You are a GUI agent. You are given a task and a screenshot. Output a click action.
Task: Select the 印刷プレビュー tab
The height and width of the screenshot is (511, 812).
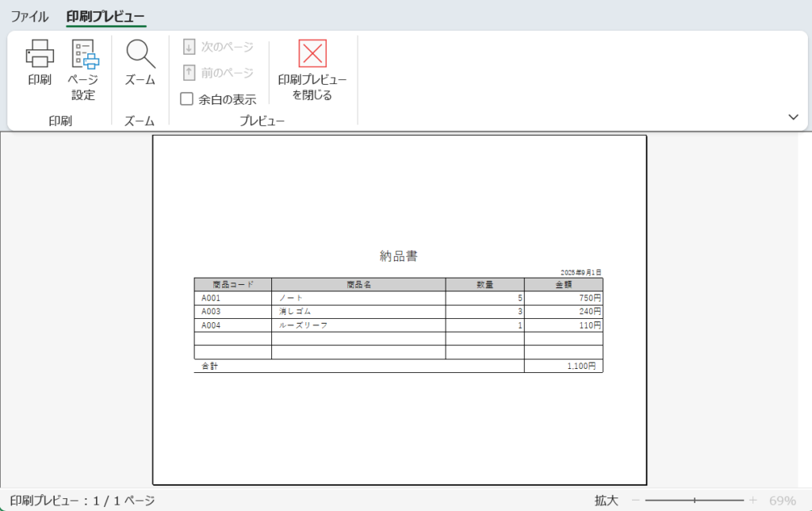point(105,17)
